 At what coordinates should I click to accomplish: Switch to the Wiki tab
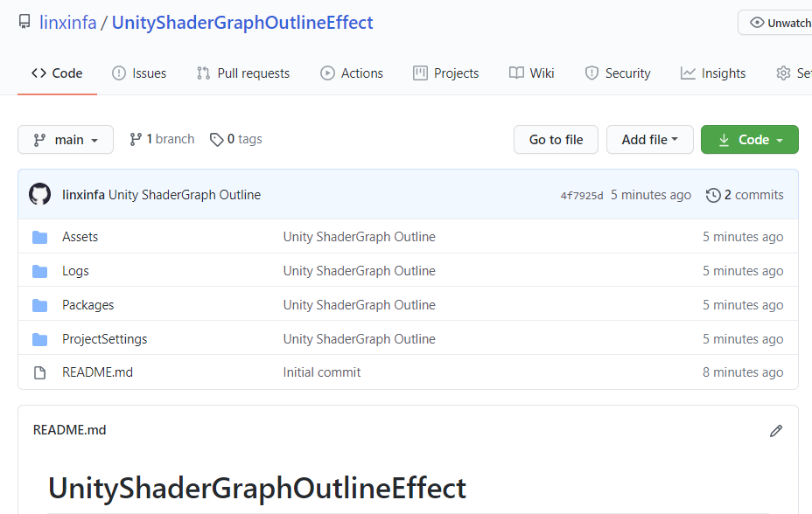pyautogui.click(x=531, y=73)
